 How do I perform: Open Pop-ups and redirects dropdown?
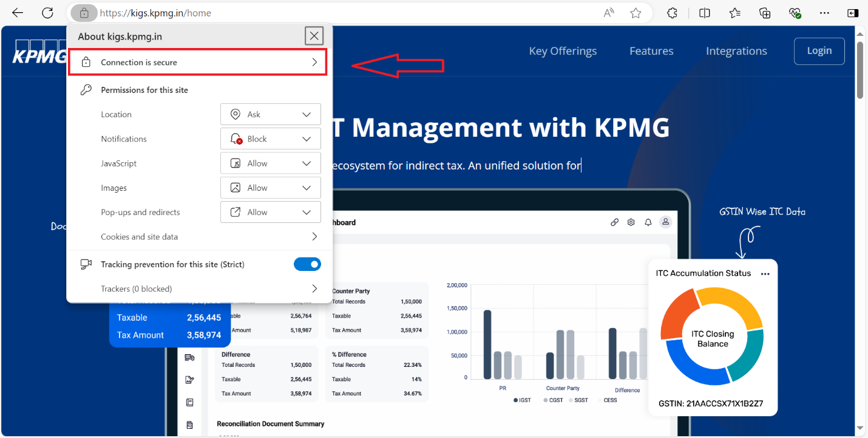tap(271, 212)
